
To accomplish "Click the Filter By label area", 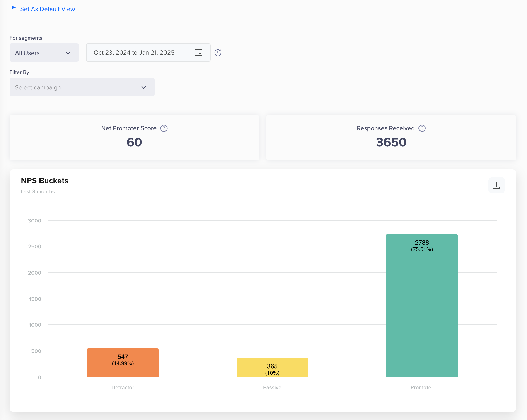I will coord(19,72).
